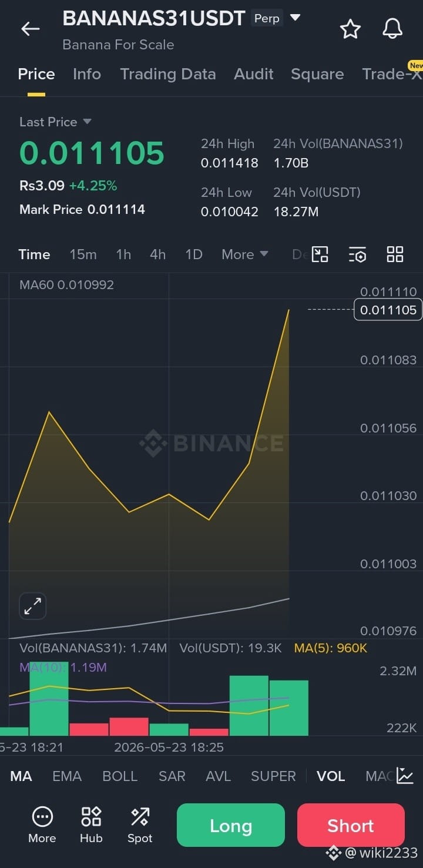
Task: Open the chart drawing tools icon
Action: tap(320, 254)
